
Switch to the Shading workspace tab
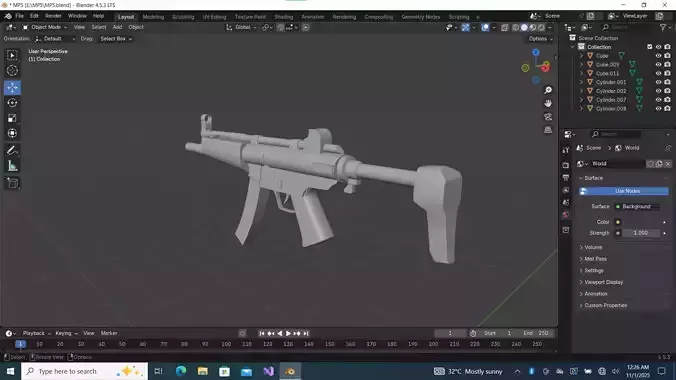click(x=283, y=17)
